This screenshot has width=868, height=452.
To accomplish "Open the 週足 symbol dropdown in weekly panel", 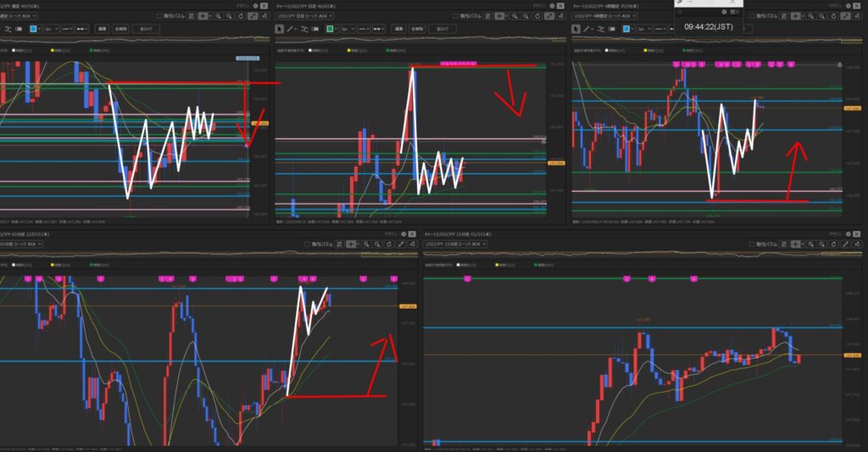I will (18, 16).
